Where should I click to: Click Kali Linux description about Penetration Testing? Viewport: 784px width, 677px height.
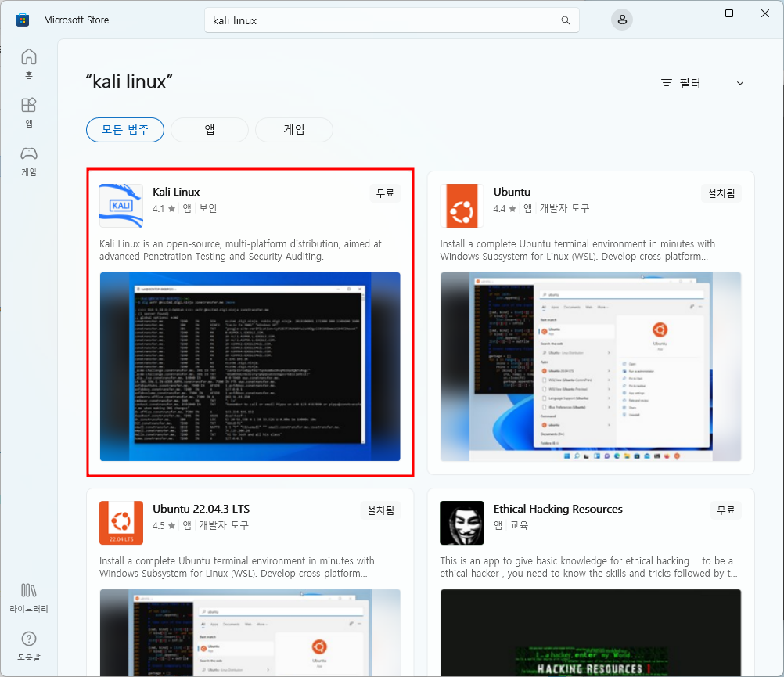[x=240, y=250]
